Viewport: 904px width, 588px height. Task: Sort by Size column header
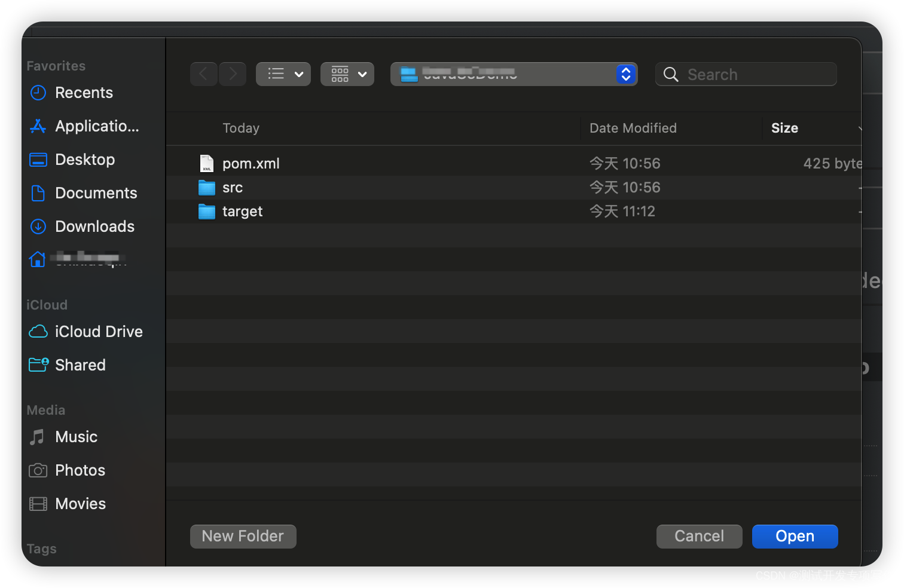[784, 128]
